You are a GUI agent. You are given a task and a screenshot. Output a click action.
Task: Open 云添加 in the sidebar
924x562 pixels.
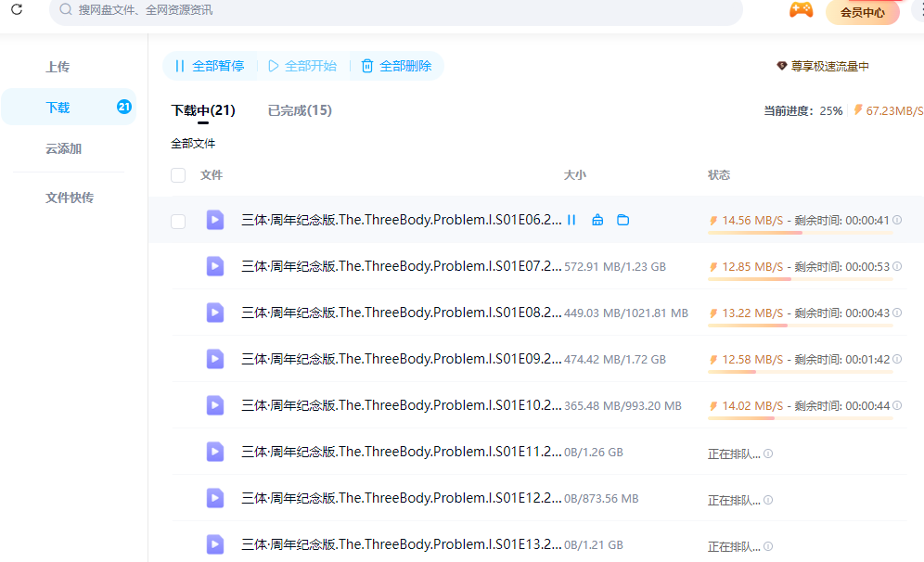(x=64, y=148)
